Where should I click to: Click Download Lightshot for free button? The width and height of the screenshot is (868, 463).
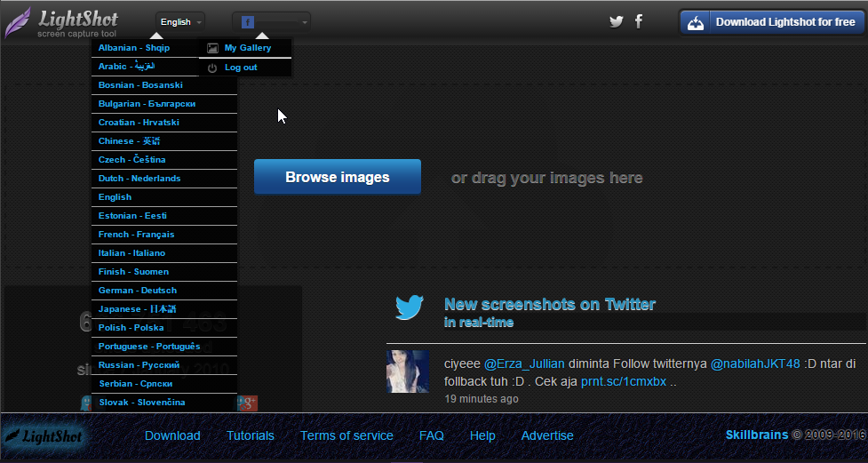click(772, 23)
